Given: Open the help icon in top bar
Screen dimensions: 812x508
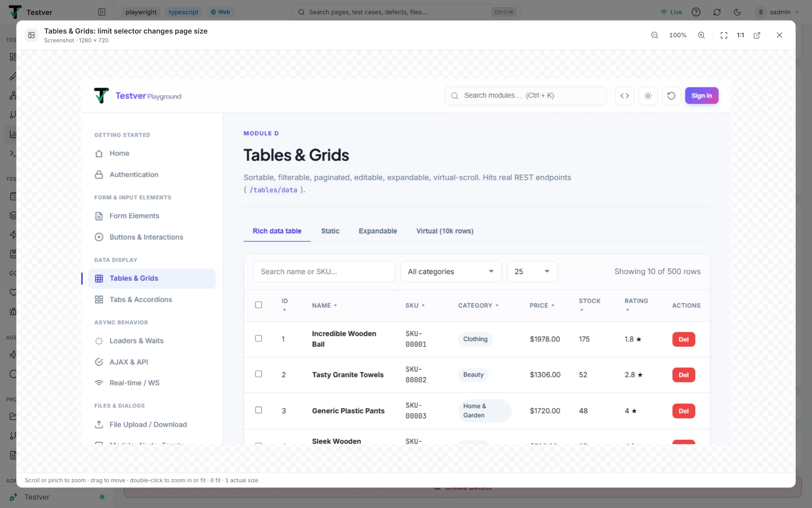Looking at the screenshot, I should 696,12.
